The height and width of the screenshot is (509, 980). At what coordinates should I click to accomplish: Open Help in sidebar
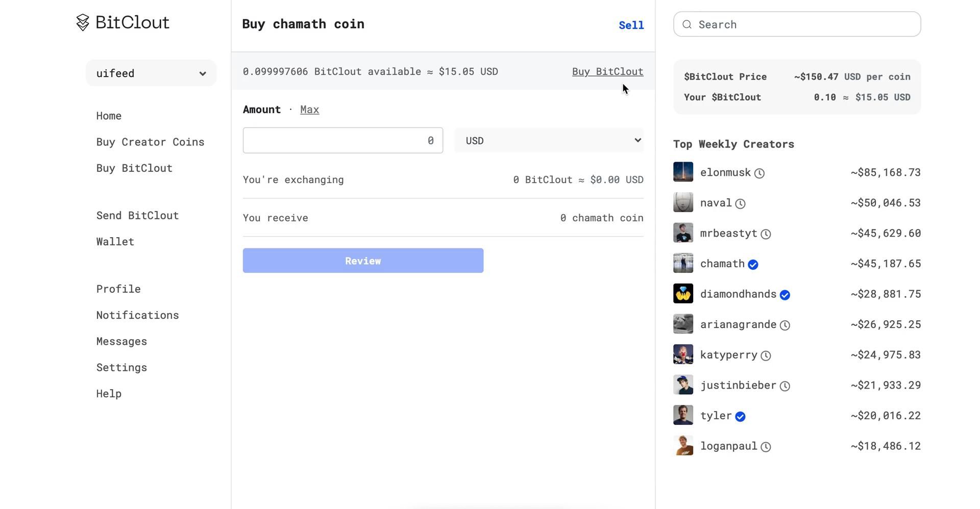point(109,394)
